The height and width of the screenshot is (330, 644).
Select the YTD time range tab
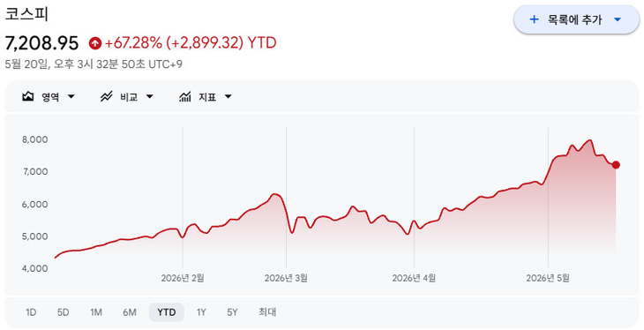pyautogui.click(x=167, y=312)
